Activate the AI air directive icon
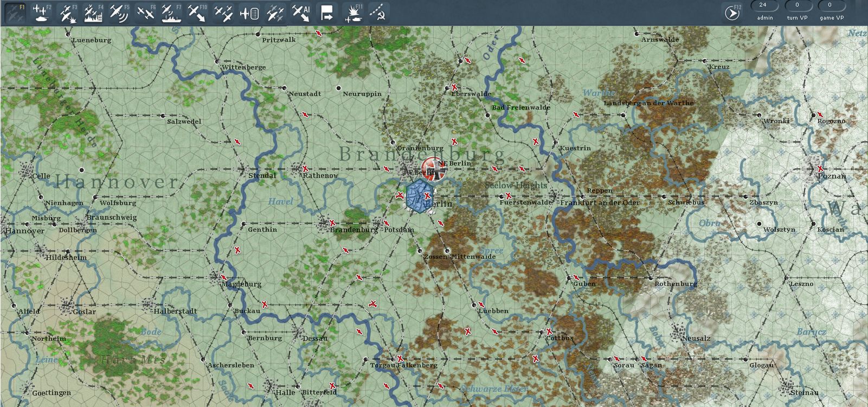The width and height of the screenshot is (868, 407). tap(300, 12)
